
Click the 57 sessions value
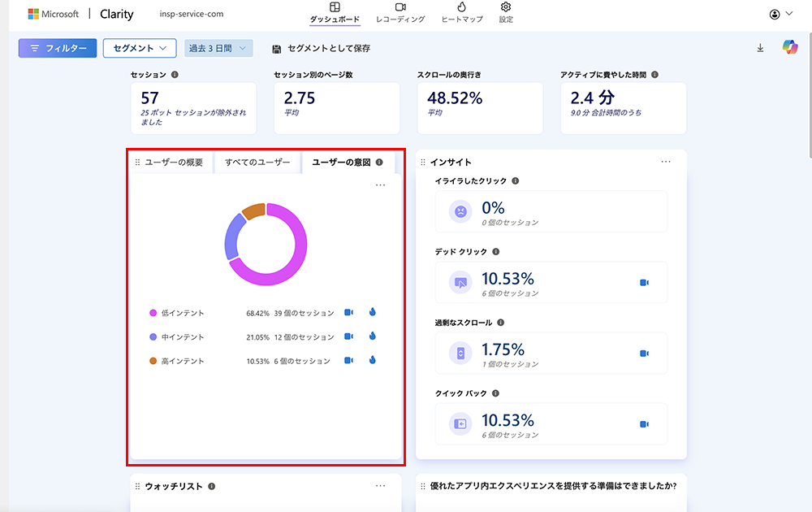point(150,98)
